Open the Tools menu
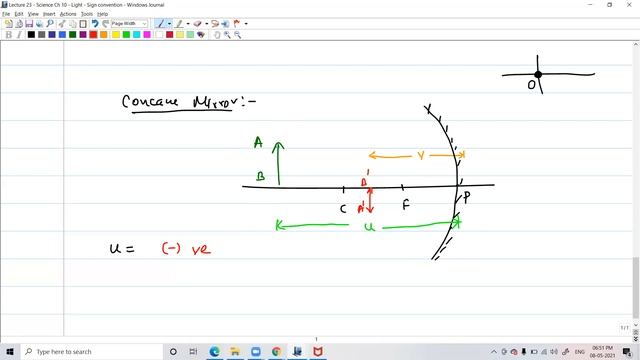The width and height of the screenshot is (640, 360). click(x=87, y=14)
